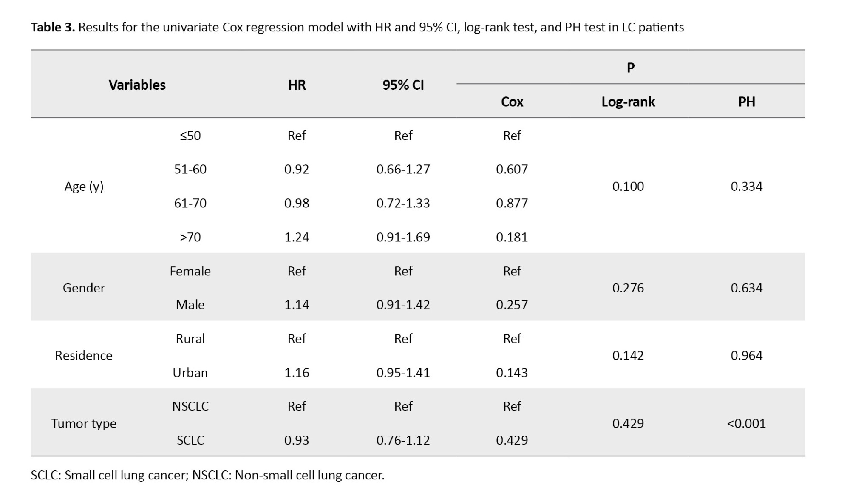
Task: Click the Log-rank sub-column header
Action: tap(628, 102)
